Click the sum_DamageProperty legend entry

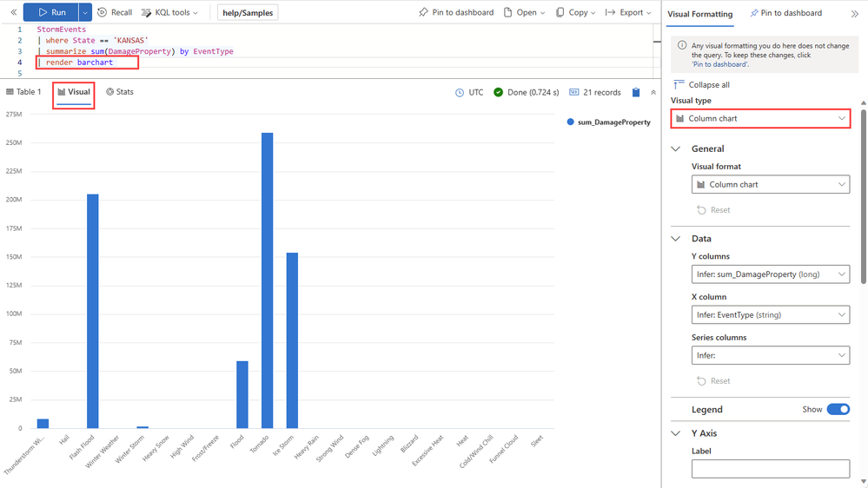point(609,122)
